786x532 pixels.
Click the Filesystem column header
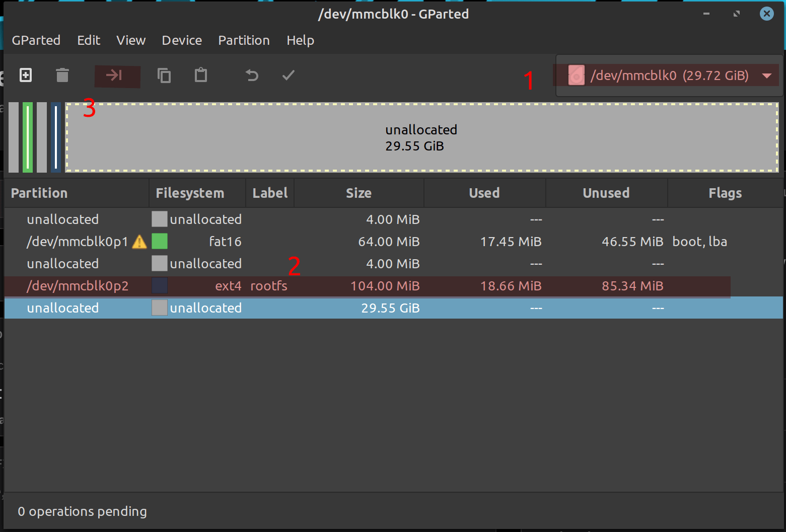pyautogui.click(x=197, y=193)
